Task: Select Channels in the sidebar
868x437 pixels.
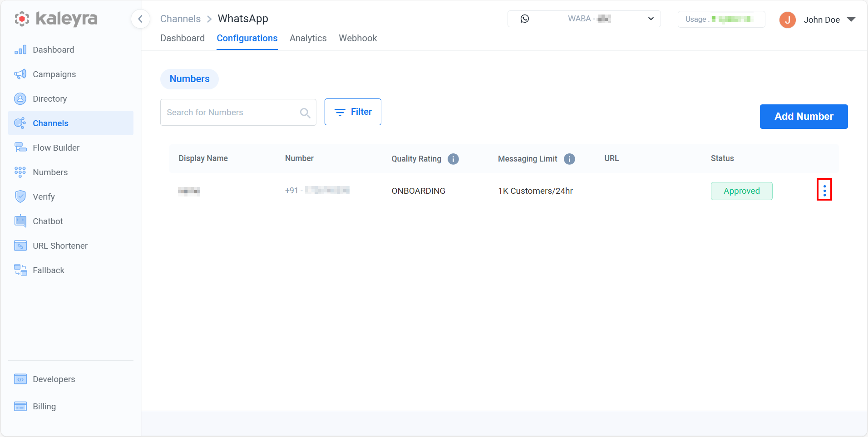Action: coord(71,123)
